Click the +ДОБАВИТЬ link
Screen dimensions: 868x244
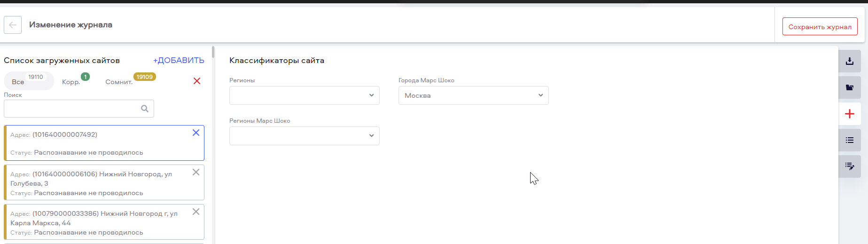[x=179, y=60]
